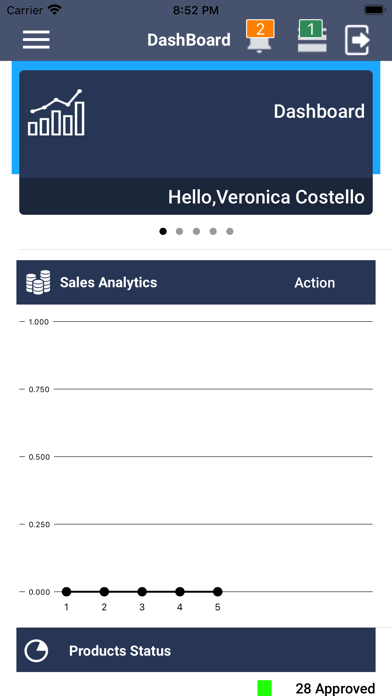Tap the Sales Analytics header label

pos(108,282)
